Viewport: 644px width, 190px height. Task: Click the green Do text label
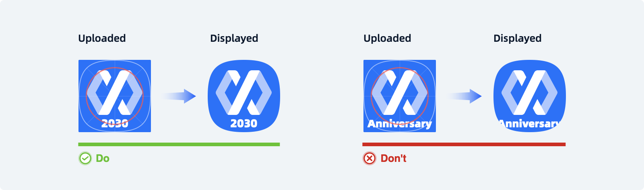103,158
